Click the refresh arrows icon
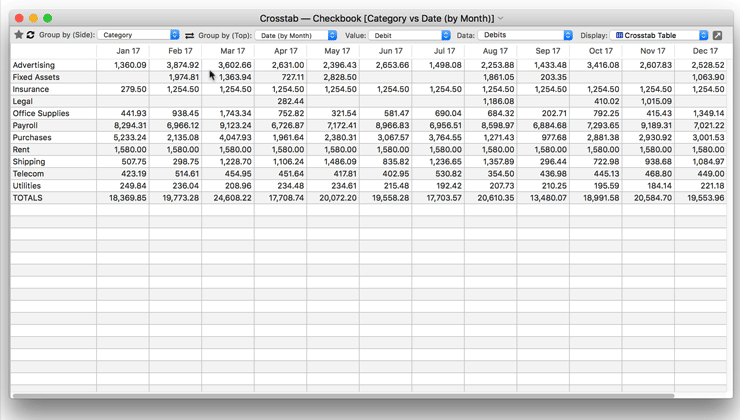Image resolution: width=740 pixels, height=420 pixels. pos(30,35)
